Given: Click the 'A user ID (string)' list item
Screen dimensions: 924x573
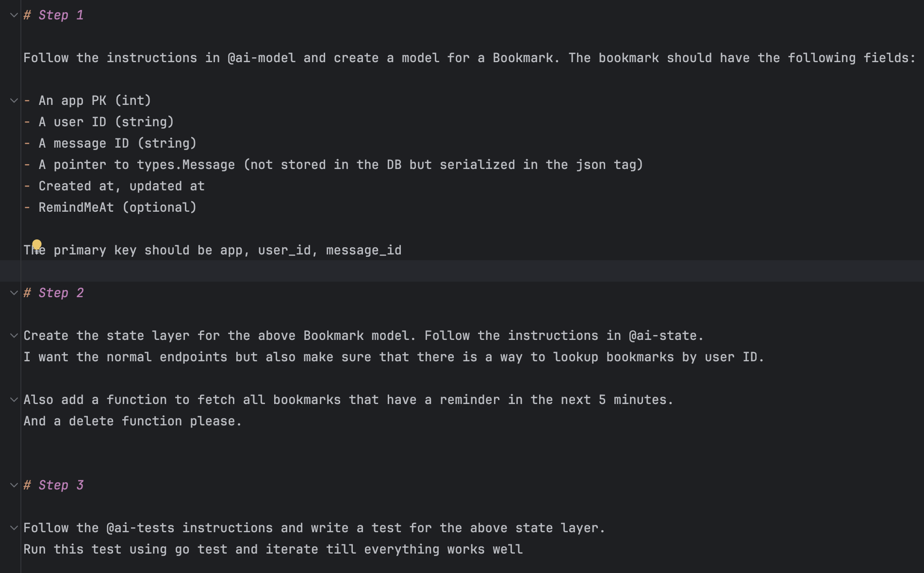Looking at the screenshot, I should pos(106,122).
